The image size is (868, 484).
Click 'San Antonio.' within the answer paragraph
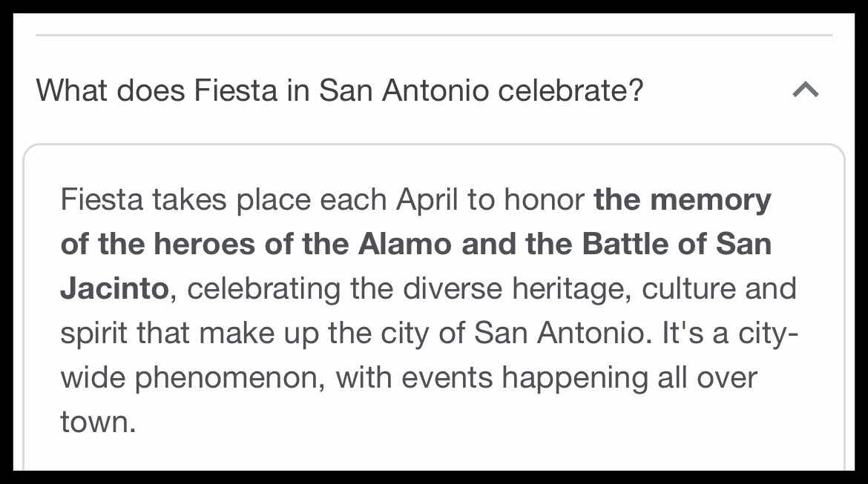(563, 333)
